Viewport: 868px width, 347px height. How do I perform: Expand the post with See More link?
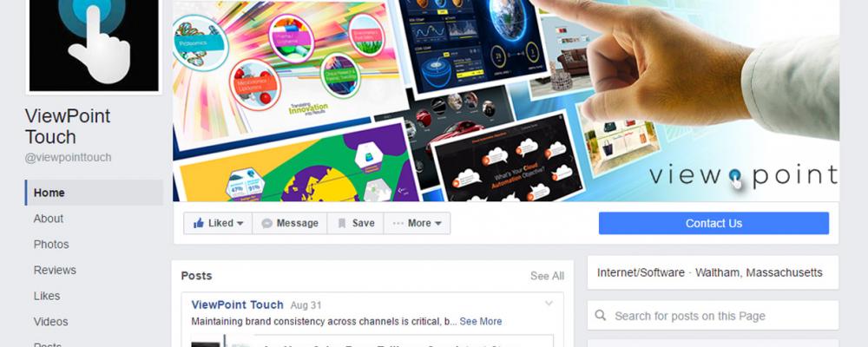click(481, 322)
